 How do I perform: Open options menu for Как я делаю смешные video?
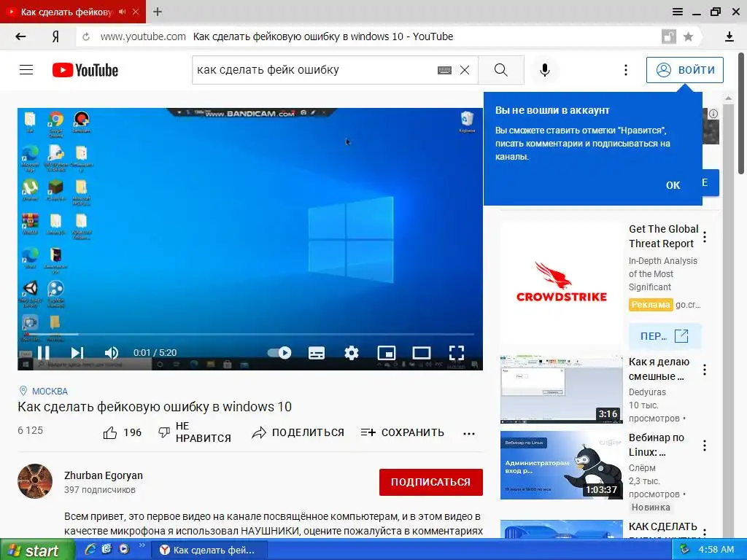point(705,370)
